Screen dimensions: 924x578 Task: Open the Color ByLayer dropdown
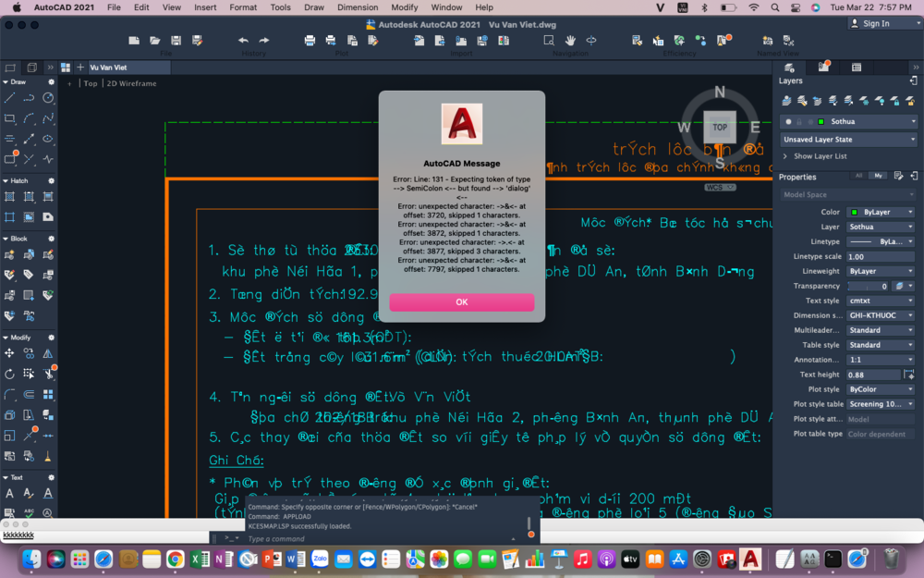click(x=881, y=212)
